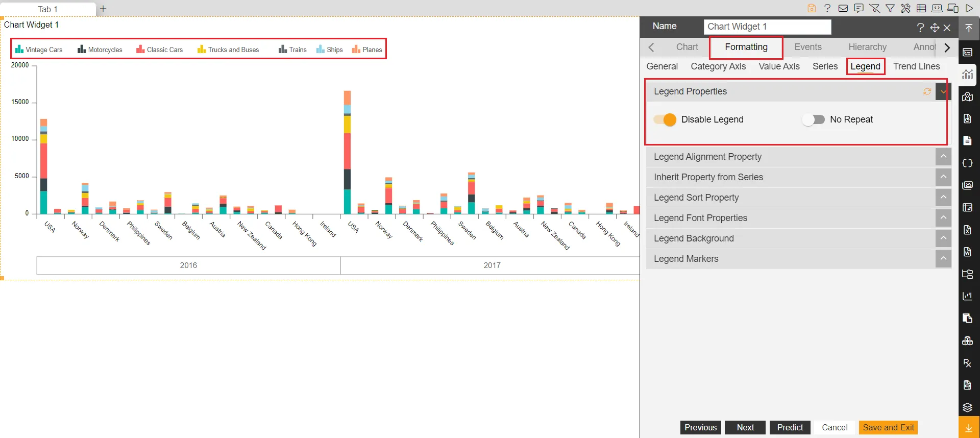
Task: Open the Value Axis sub-tab
Action: (779, 66)
